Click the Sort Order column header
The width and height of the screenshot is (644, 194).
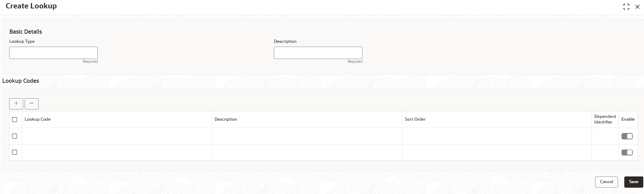click(415, 119)
